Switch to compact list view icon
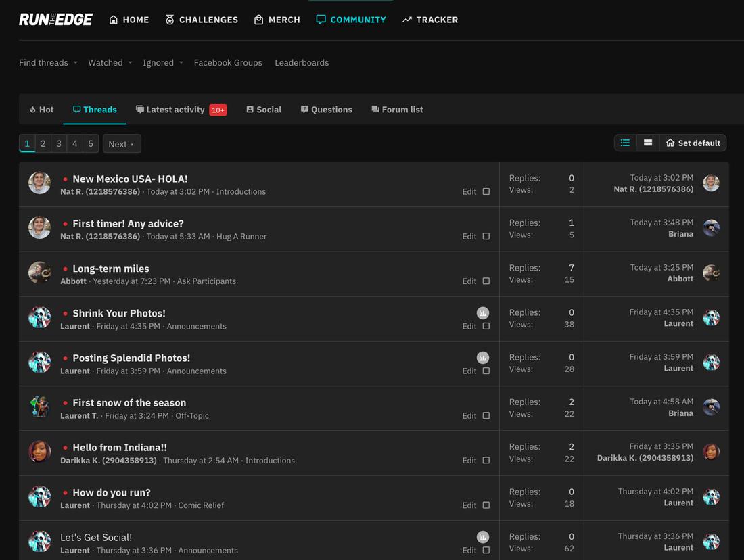The height and width of the screenshot is (560, 744). pos(625,143)
